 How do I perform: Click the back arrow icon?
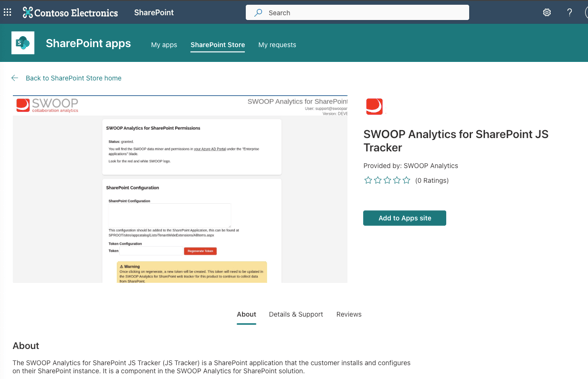[x=15, y=78]
